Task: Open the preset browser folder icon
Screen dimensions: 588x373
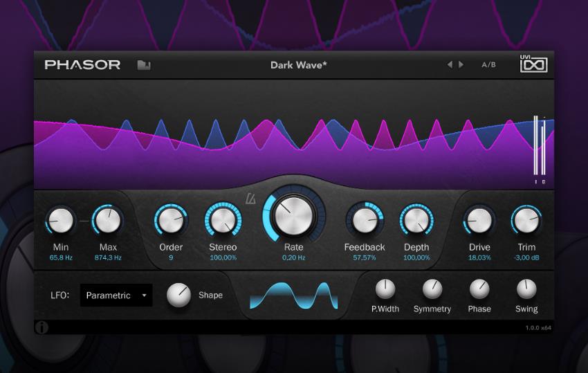Action: [x=144, y=65]
